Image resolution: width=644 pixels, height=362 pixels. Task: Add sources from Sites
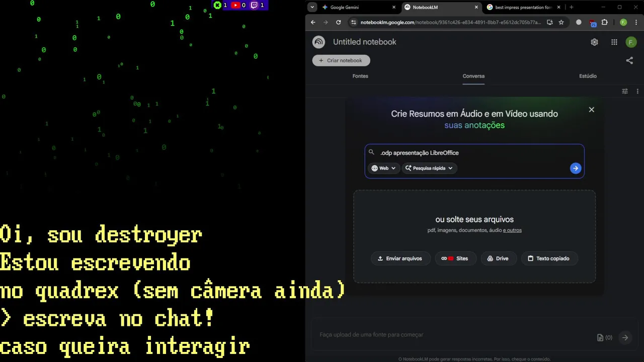[x=455, y=258]
